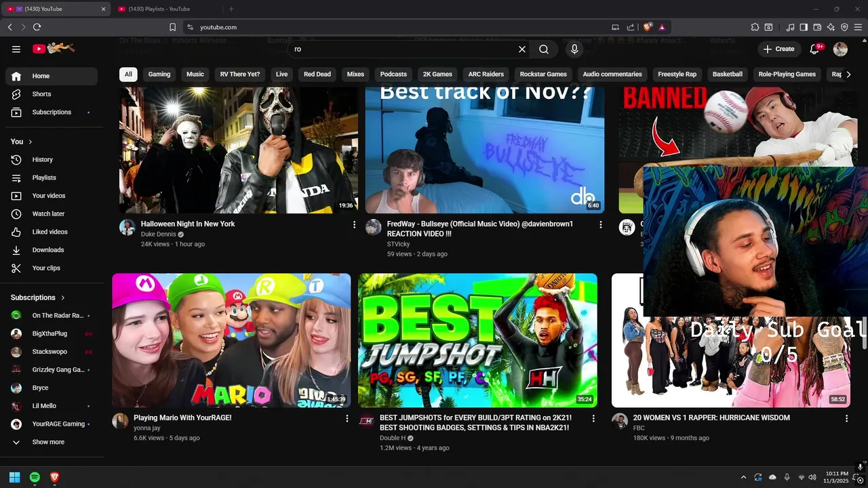Screen dimensions: 868x488
Task: Open Brave VPN shield icon
Action: click(x=844, y=27)
